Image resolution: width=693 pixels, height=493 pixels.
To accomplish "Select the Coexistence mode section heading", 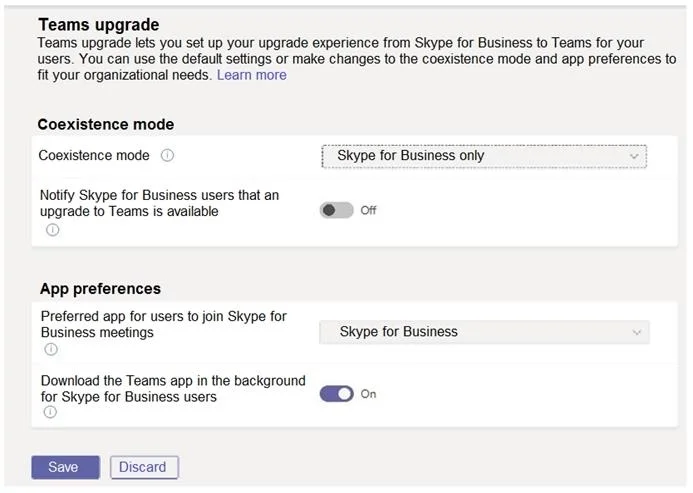I will [x=106, y=124].
